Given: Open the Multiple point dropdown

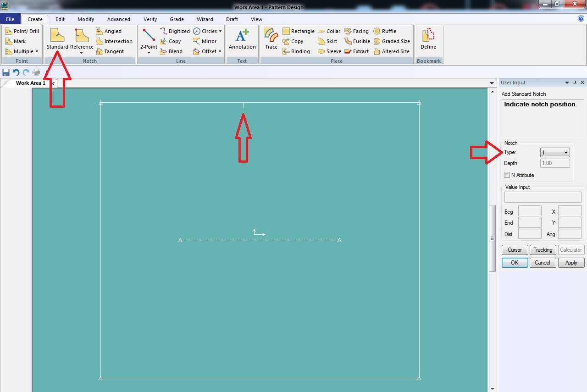Looking at the screenshot, I should pyautogui.click(x=22, y=51).
